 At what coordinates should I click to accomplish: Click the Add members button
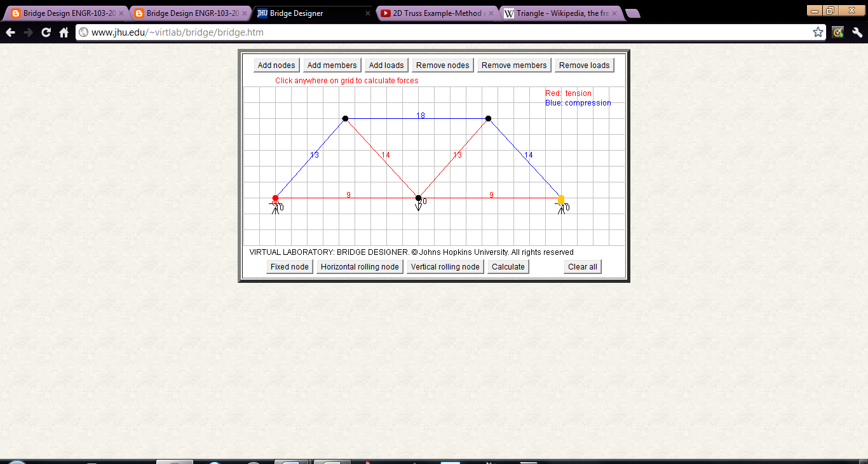(332, 65)
